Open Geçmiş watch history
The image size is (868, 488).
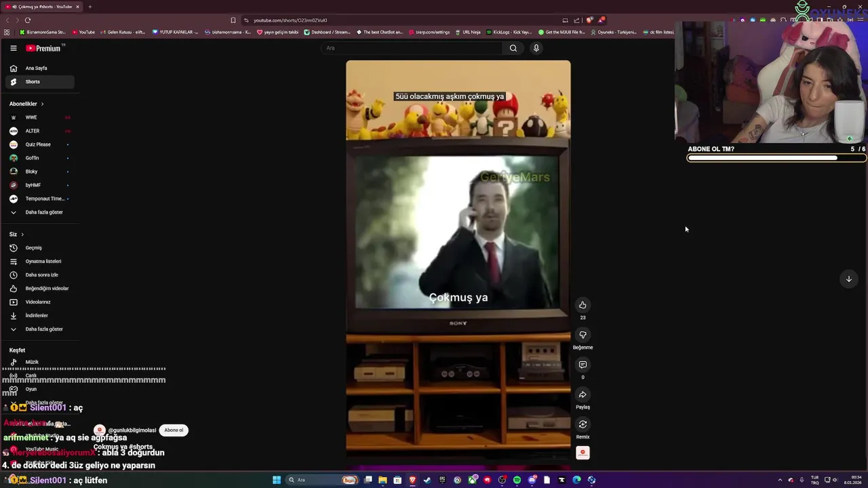[x=40, y=247]
